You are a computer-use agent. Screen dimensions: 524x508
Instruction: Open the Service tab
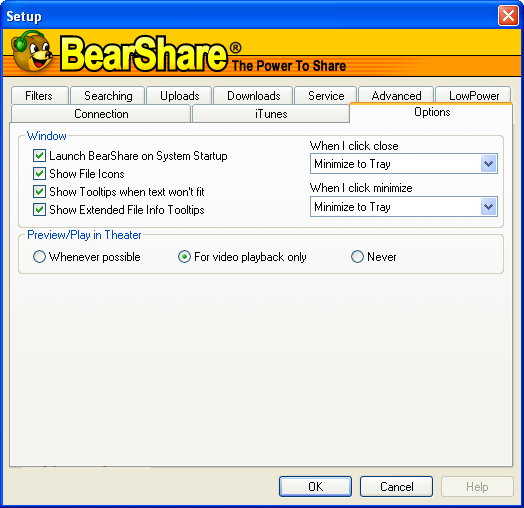(326, 96)
